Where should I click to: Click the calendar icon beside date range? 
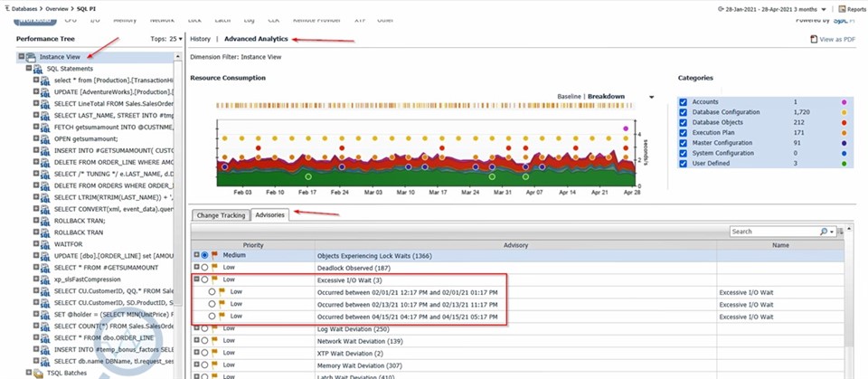721,9
